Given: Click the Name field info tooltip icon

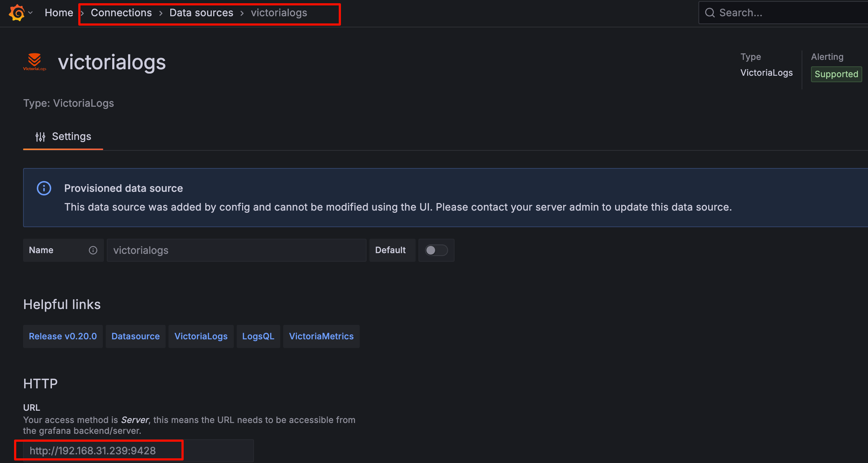Looking at the screenshot, I should pos(93,250).
